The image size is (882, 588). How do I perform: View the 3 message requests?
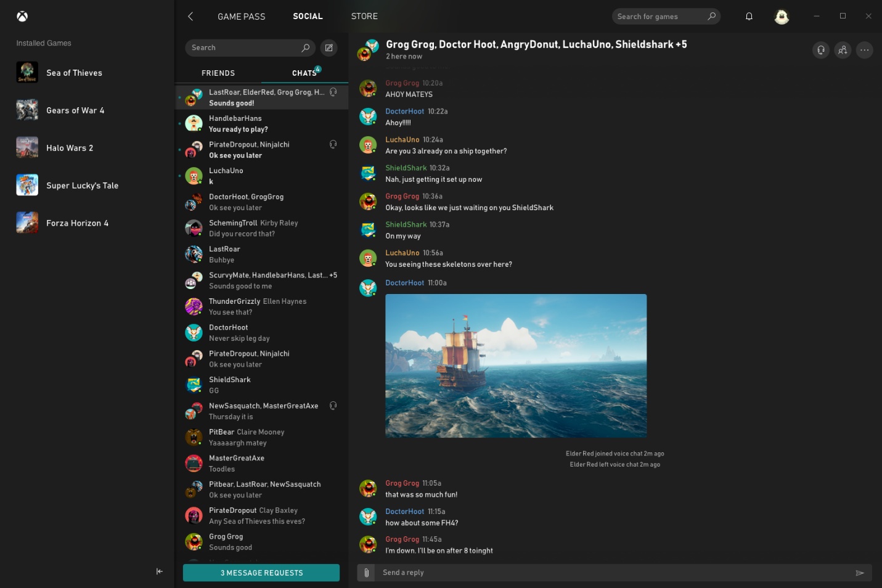point(261,573)
